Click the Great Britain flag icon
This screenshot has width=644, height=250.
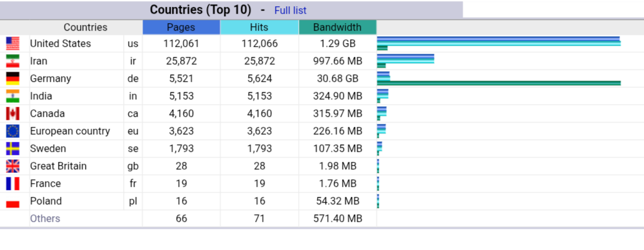pyautogui.click(x=13, y=166)
